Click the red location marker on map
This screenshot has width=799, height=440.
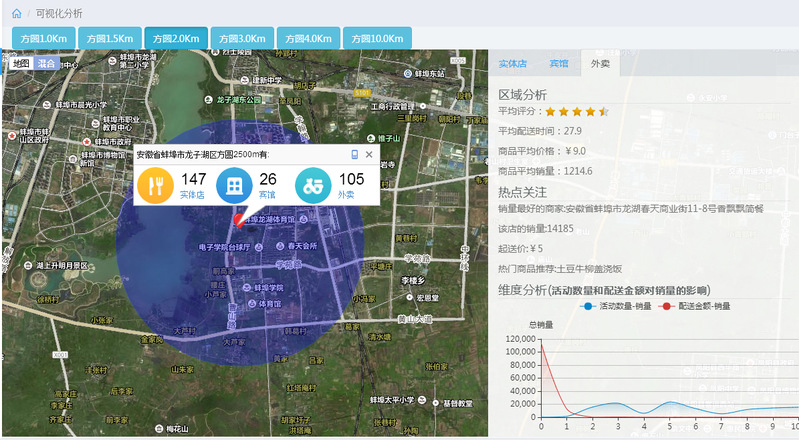[238, 219]
